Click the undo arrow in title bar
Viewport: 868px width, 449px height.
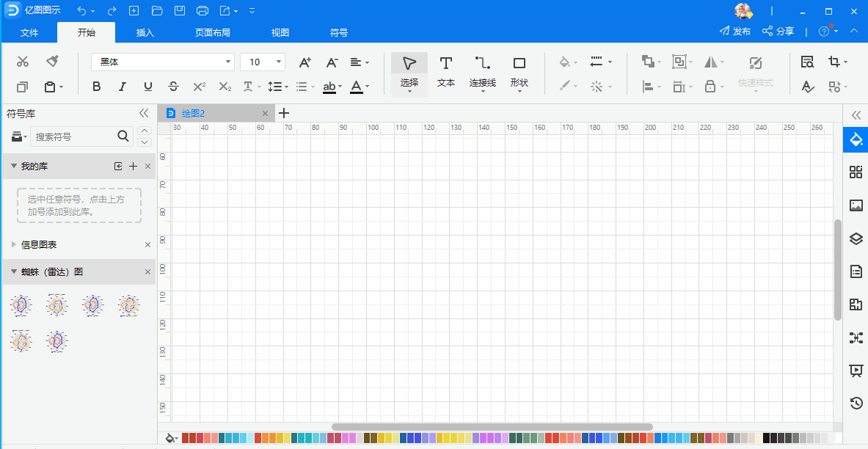tap(82, 10)
